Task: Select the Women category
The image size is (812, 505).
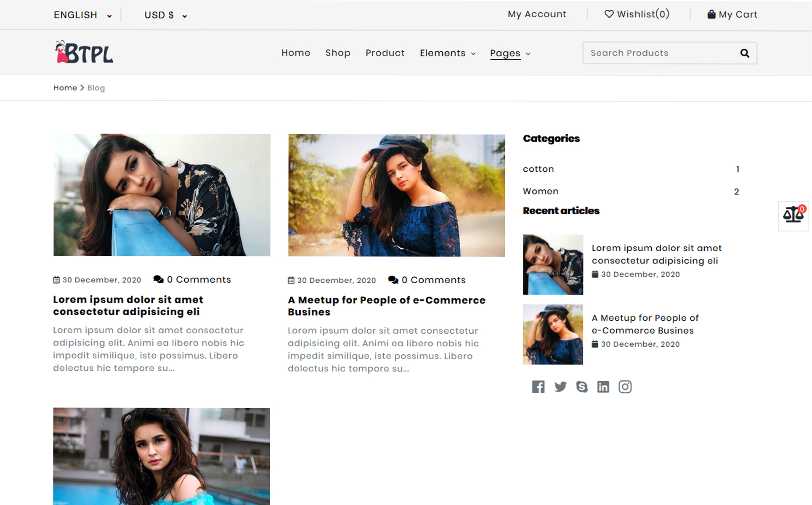Action: [x=540, y=191]
